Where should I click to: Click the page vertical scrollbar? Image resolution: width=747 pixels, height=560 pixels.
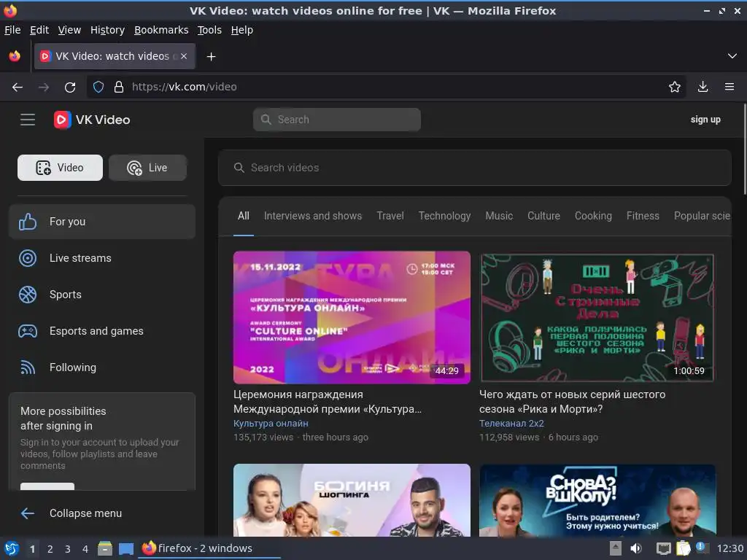pos(745,149)
